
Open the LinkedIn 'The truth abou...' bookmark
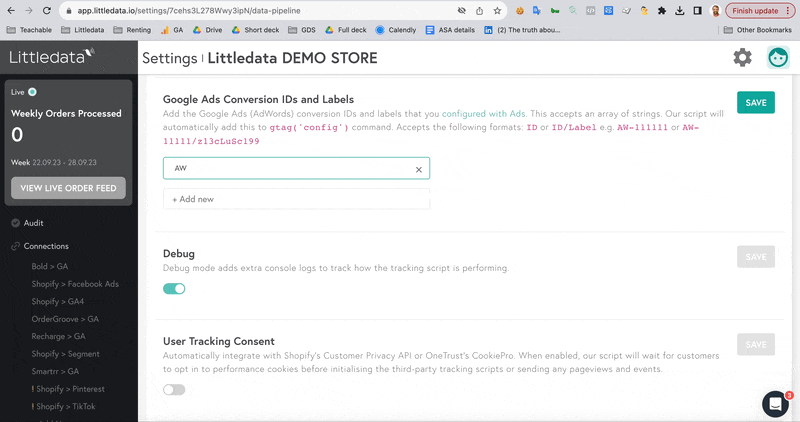click(522, 30)
